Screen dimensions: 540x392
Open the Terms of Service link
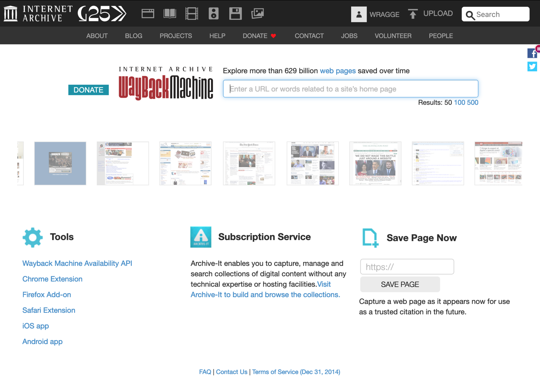pyautogui.click(x=296, y=372)
